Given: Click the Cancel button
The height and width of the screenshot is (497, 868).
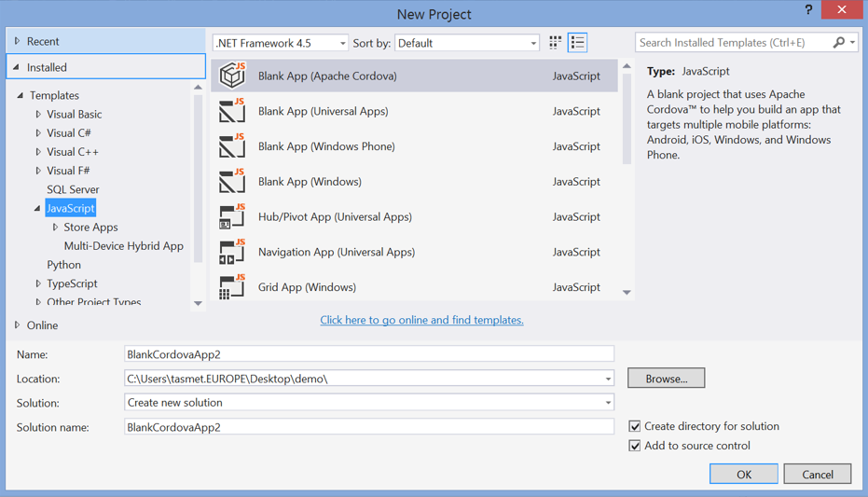Looking at the screenshot, I should pyautogui.click(x=818, y=475).
